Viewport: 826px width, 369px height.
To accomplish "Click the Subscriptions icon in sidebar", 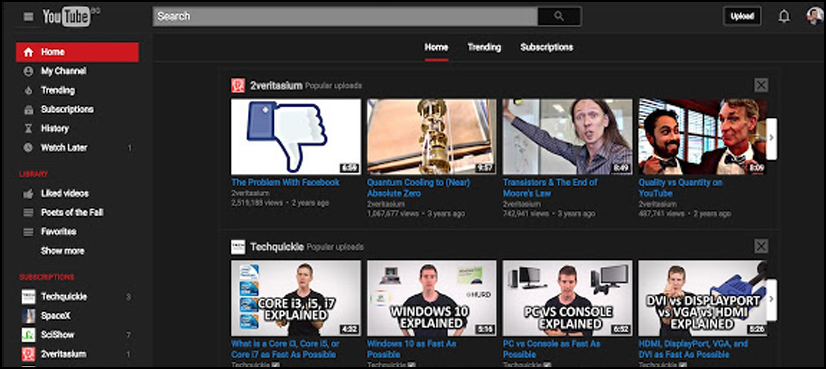I will tap(28, 110).
